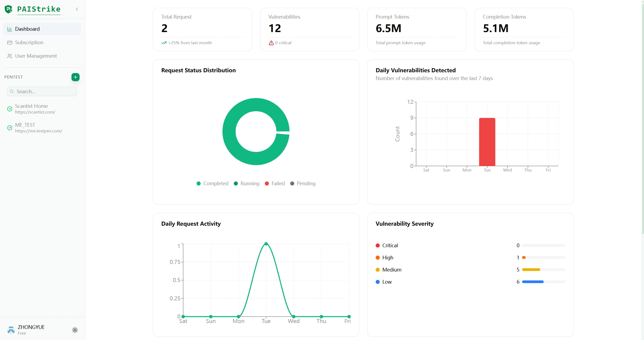The height and width of the screenshot is (340, 644).
Task: Toggle Completed legend in status chart
Action: coord(213,184)
